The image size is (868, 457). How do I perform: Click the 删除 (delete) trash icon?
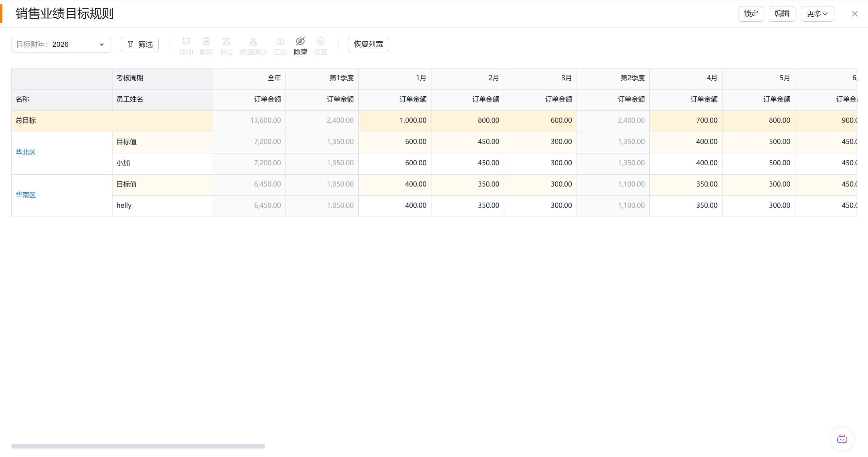206,42
